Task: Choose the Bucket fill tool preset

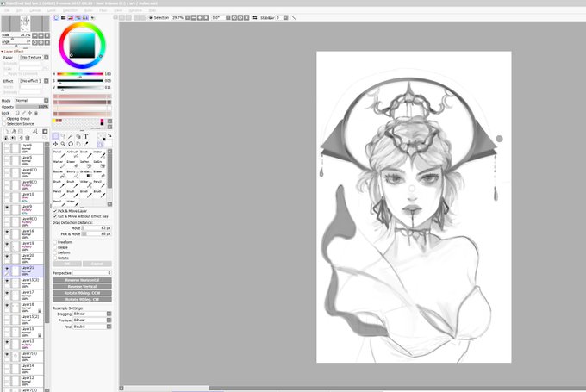Action: coord(59,174)
